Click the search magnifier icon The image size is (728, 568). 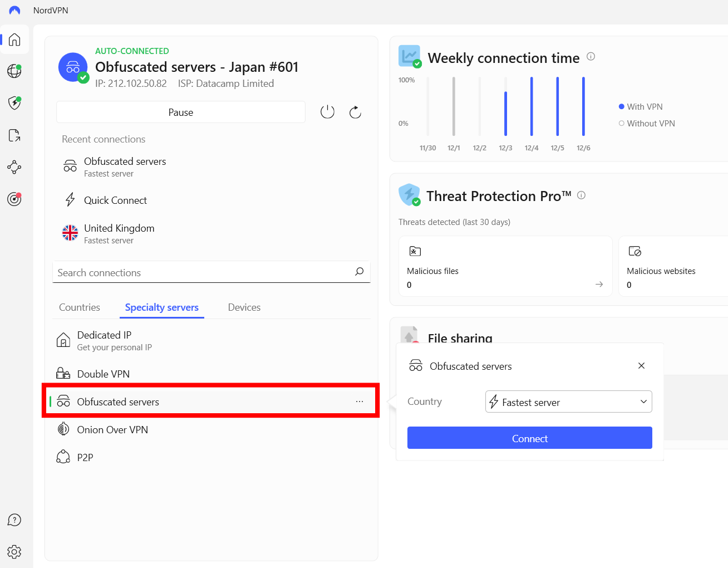[x=360, y=272]
